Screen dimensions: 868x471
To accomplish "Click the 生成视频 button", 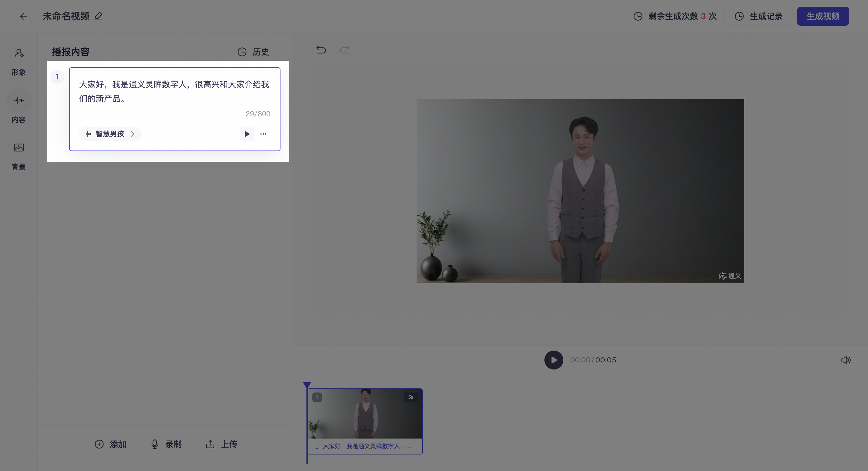I will [823, 16].
